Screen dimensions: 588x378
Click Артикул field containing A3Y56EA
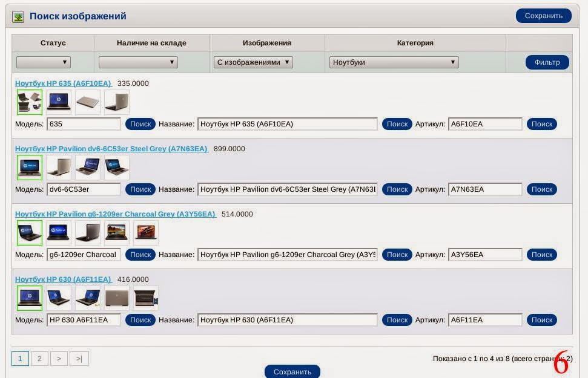[x=485, y=255]
